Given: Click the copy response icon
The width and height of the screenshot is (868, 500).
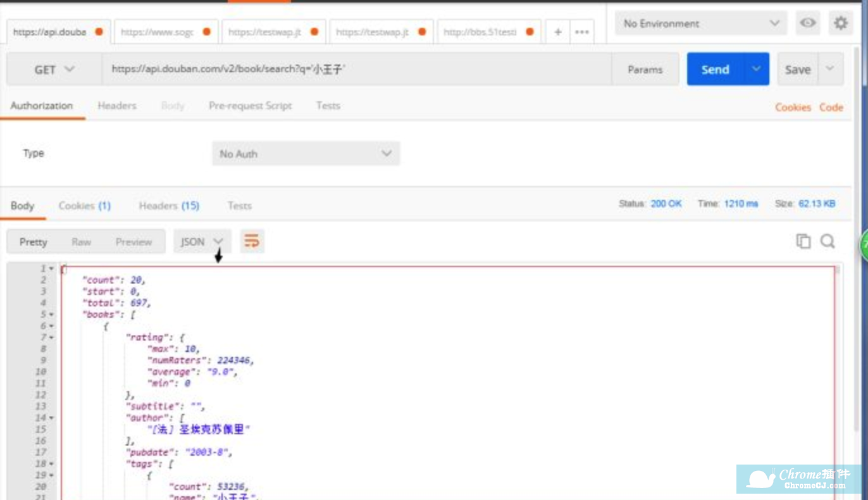Looking at the screenshot, I should [x=803, y=241].
